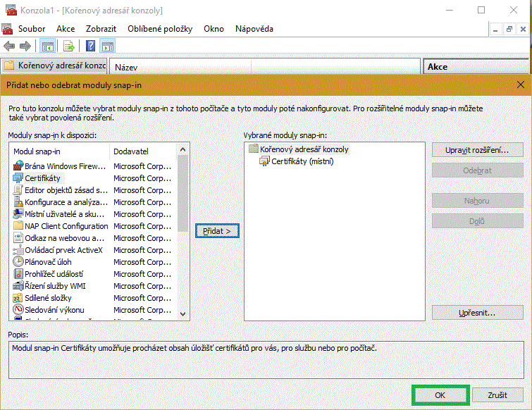This screenshot has width=532, height=410.
Task: Click the Upřesnit button
Action: [477, 312]
